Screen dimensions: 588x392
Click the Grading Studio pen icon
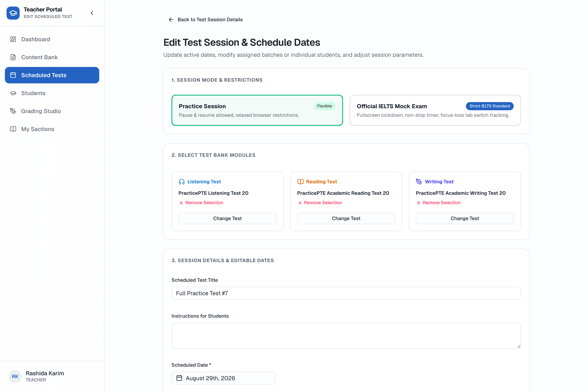[13, 111]
